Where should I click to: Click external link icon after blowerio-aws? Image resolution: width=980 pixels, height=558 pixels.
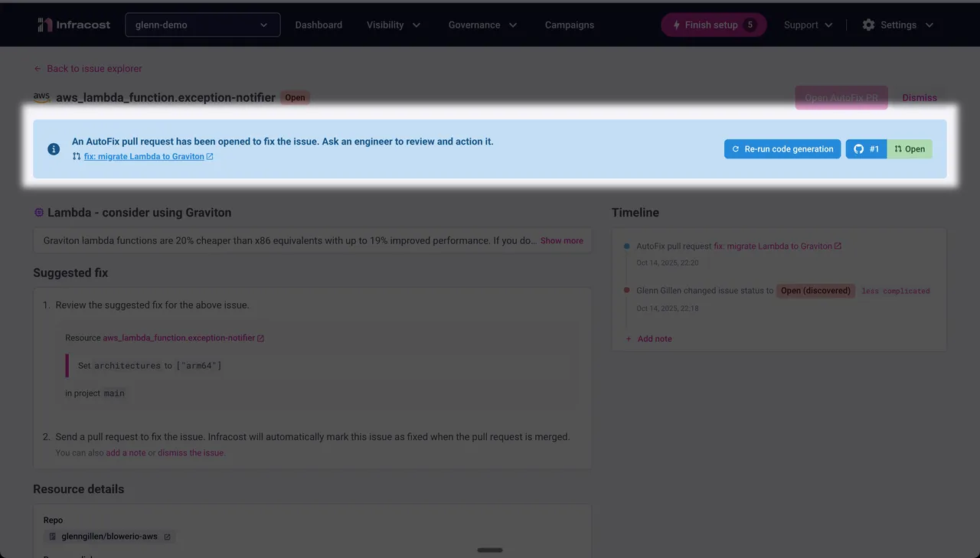(x=167, y=537)
